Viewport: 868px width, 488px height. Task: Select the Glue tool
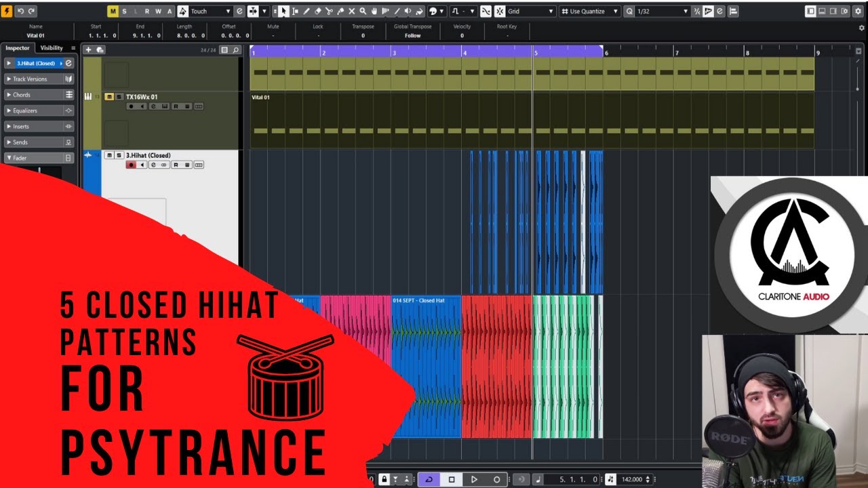pos(340,12)
